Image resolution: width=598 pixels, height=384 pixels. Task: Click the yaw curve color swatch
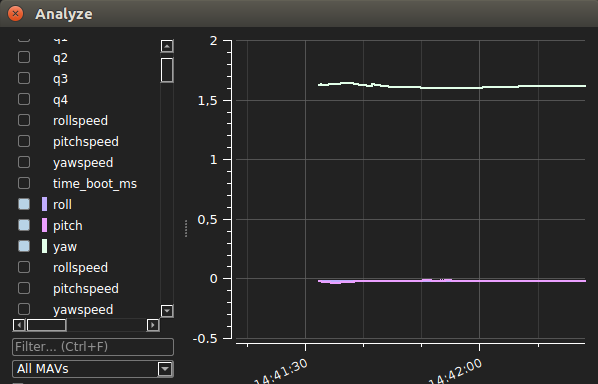pyautogui.click(x=45, y=246)
